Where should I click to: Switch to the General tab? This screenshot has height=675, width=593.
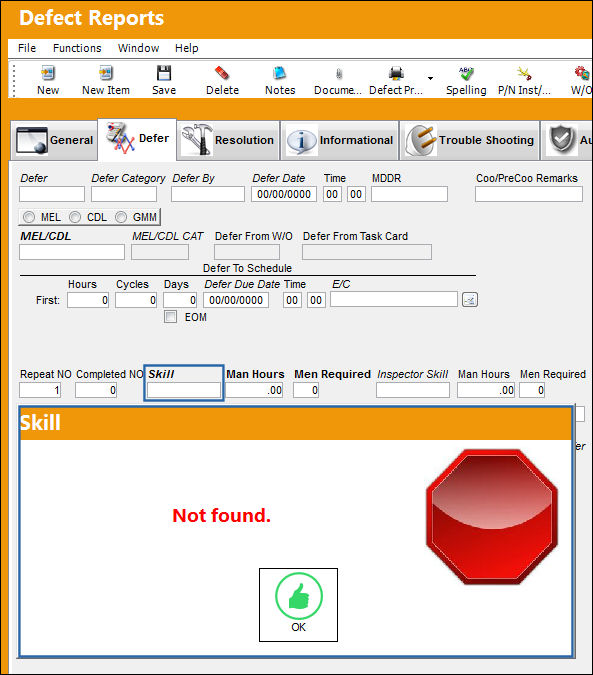tap(54, 140)
